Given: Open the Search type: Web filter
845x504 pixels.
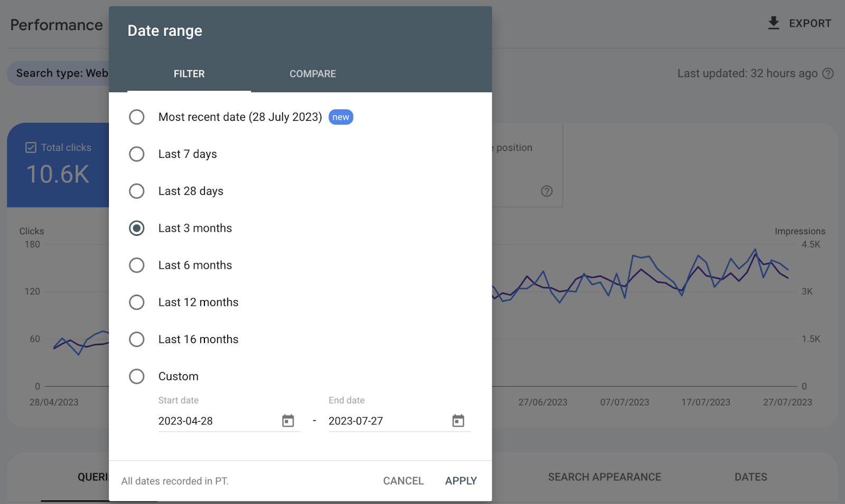Looking at the screenshot, I should pyautogui.click(x=62, y=73).
